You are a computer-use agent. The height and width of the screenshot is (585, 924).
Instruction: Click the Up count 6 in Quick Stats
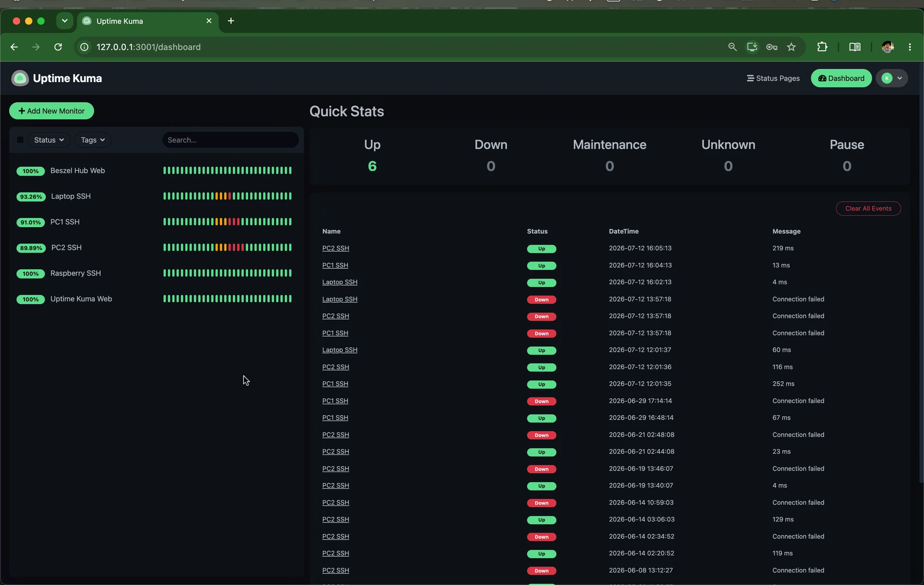(372, 166)
